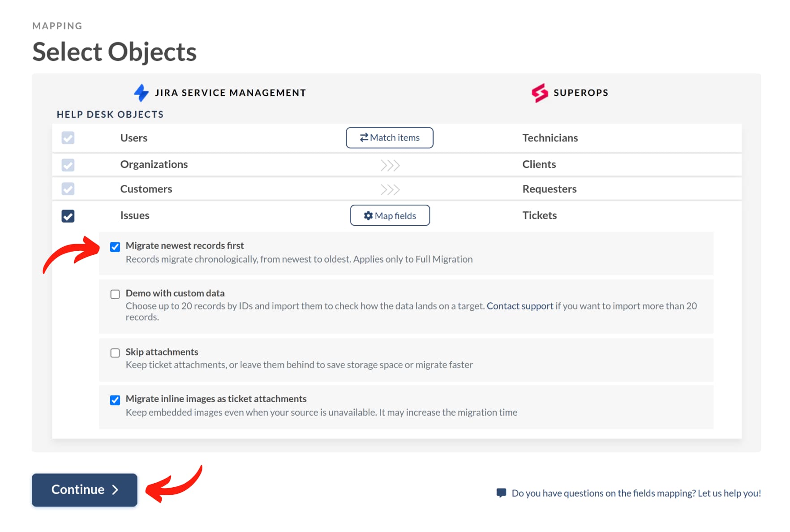Click 'Choose up to 20 records' description
The width and height of the screenshot is (790, 532).
point(411,311)
